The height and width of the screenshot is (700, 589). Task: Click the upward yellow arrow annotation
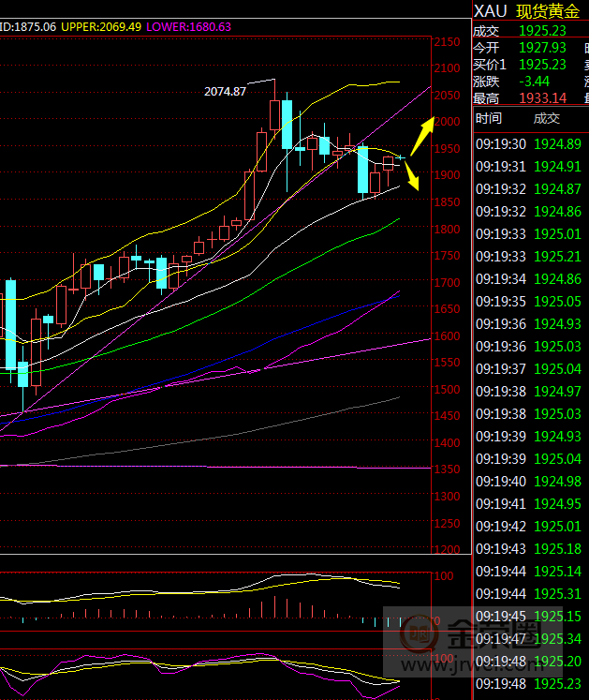[x=421, y=133]
